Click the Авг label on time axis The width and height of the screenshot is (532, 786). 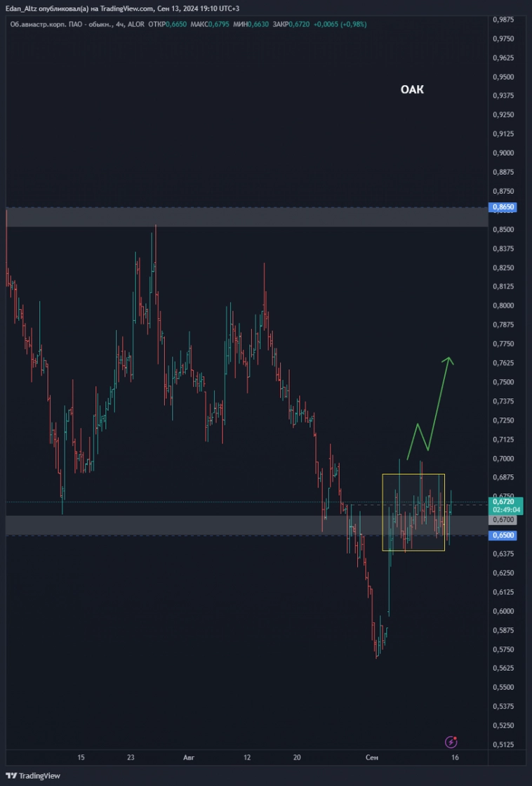click(x=188, y=757)
